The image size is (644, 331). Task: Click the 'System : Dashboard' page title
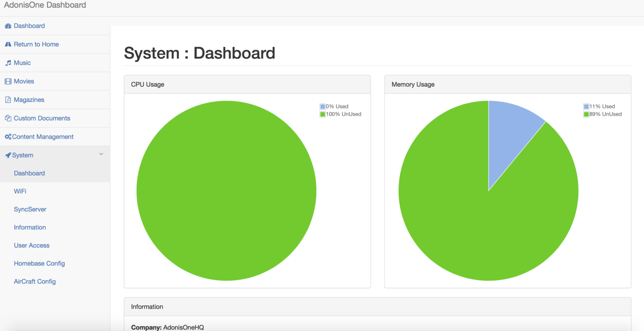[199, 53]
